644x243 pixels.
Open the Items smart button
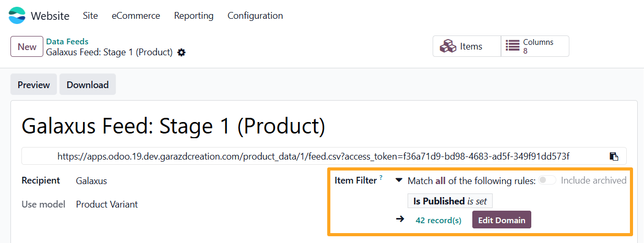[467, 46]
